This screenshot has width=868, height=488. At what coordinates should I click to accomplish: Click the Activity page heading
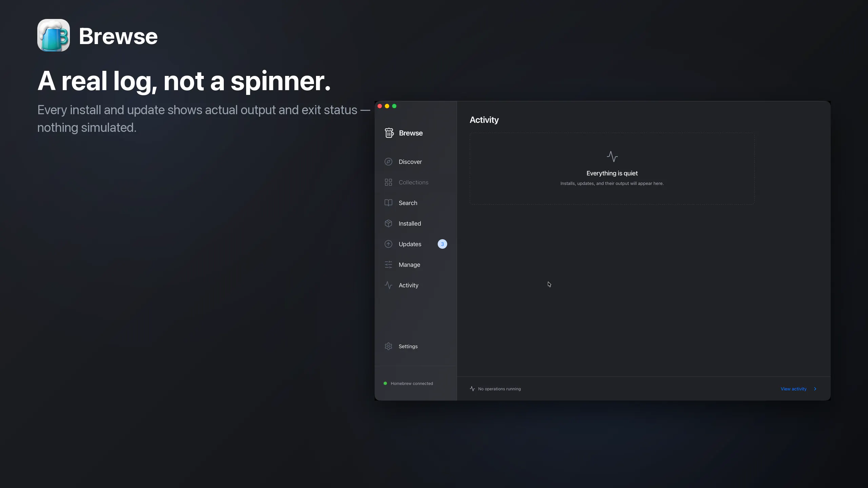point(484,120)
